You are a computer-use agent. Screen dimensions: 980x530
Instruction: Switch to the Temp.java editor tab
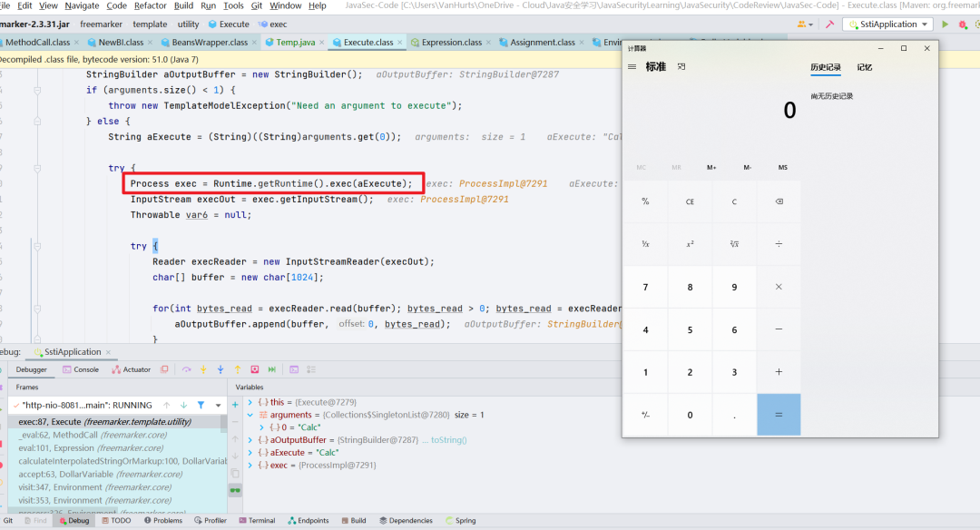pyautogui.click(x=295, y=42)
